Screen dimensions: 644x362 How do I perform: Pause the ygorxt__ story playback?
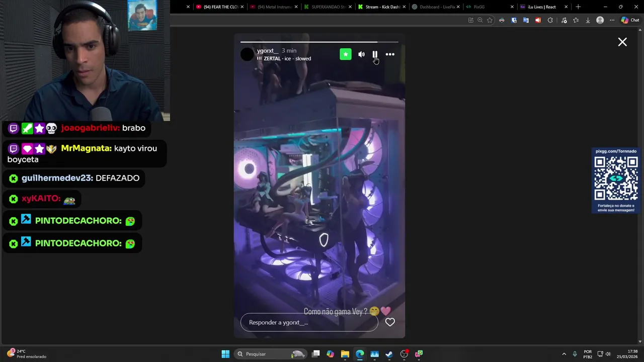(375, 54)
